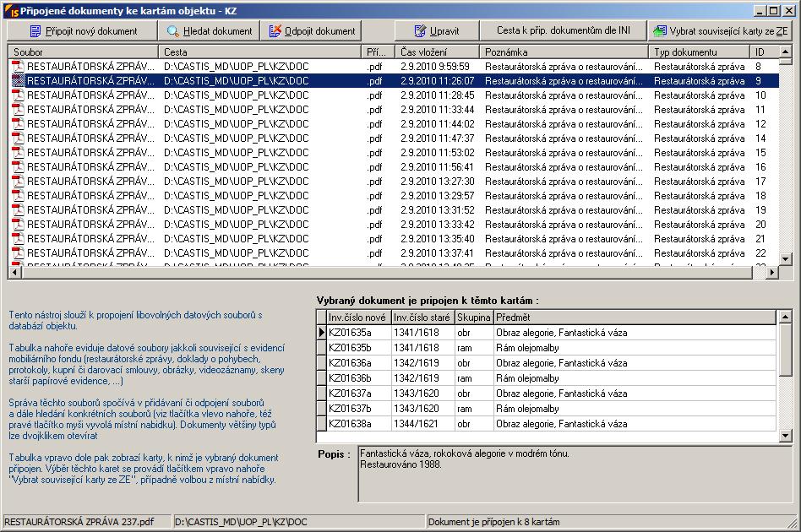The width and height of the screenshot is (801, 532).
Task: Click the cards table vertical scrollbar thumb
Action: 786,350
